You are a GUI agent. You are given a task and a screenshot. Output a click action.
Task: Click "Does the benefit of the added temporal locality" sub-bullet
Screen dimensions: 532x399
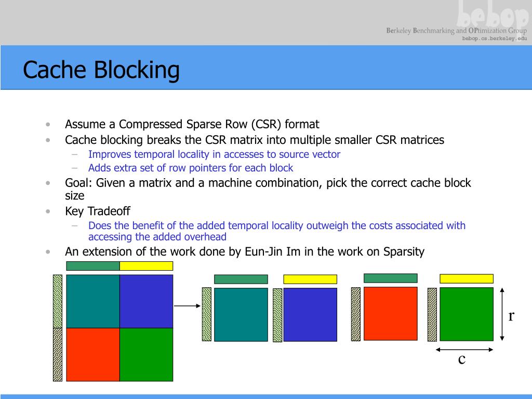click(277, 231)
